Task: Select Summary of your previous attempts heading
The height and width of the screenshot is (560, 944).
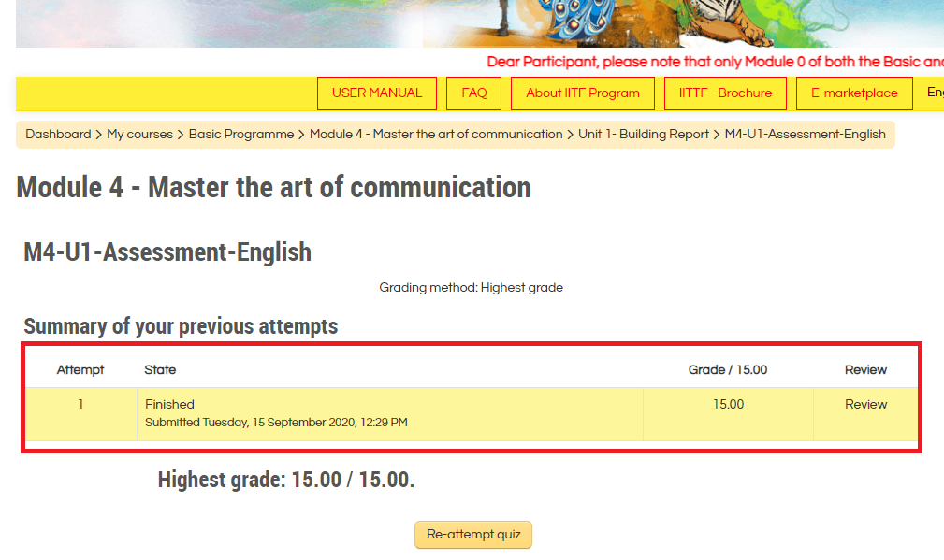Action: point(181,326)
